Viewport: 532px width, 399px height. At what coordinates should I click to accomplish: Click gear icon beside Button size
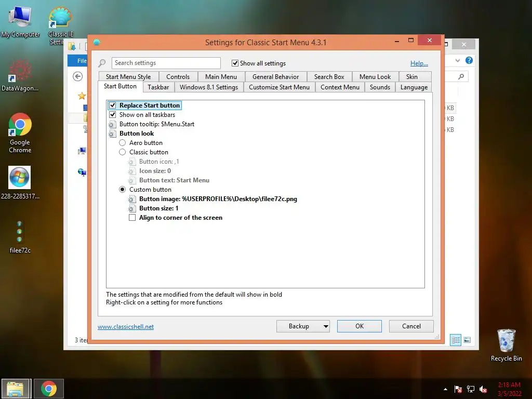pyautogui.click(x=132, y=208)
